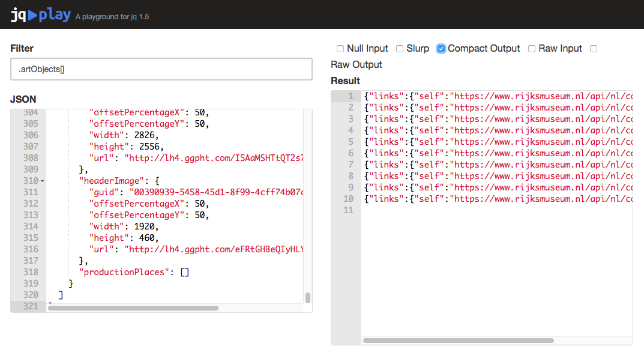
Task: Select the .artObjects[] filter text
Action: coord(40,69)
